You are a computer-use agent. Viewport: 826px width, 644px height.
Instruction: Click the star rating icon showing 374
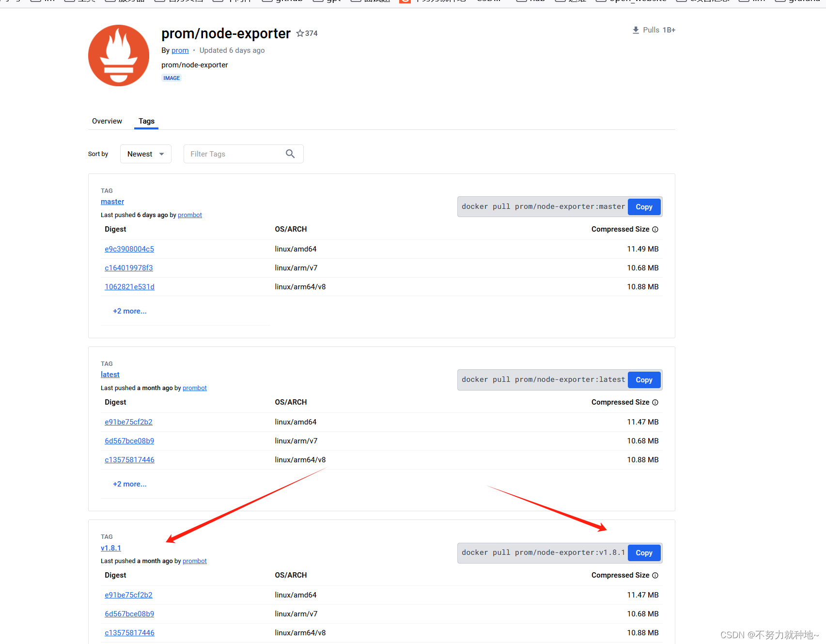[300, 33]
